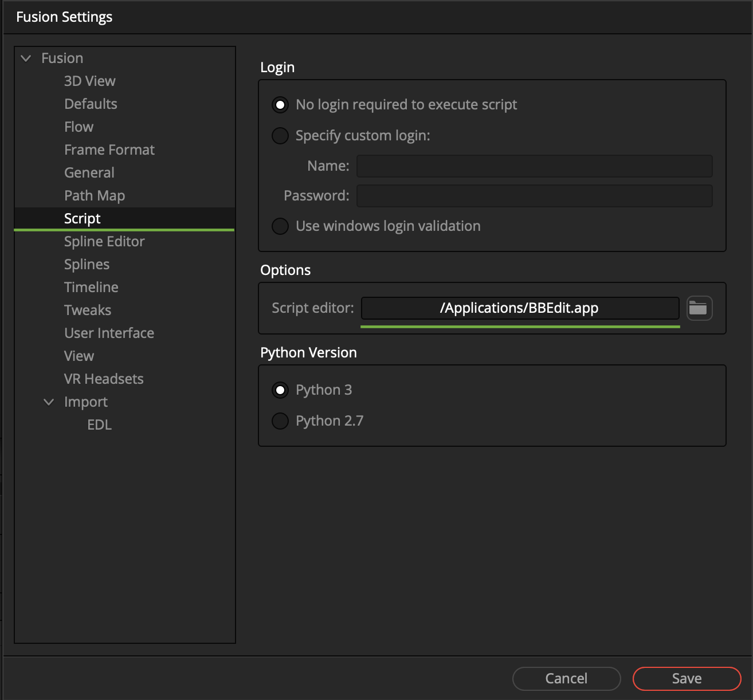Viewport: 753px width, 700px height.
Task: Select EDL under Import
Action: click(99, 425)
